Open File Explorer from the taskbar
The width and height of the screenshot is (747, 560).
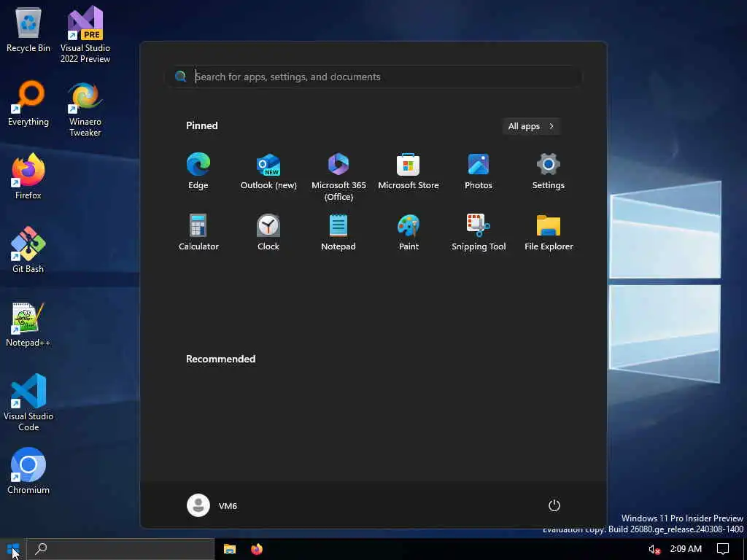230,549
